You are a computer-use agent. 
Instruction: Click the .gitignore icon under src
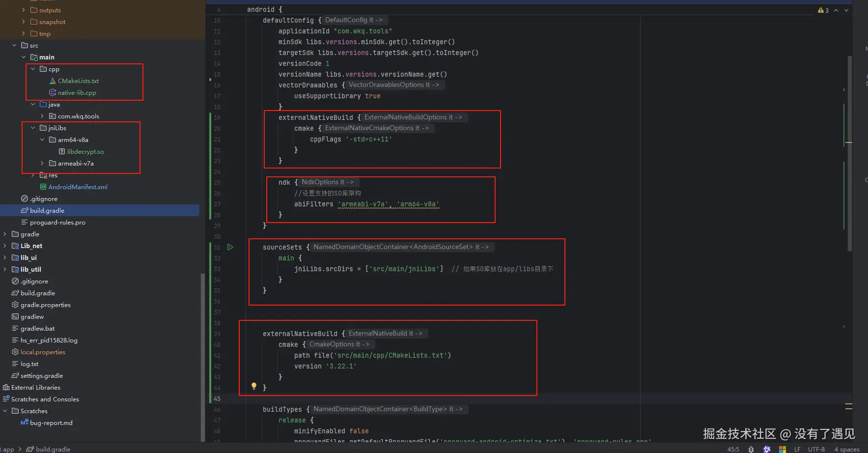(25, 199)
